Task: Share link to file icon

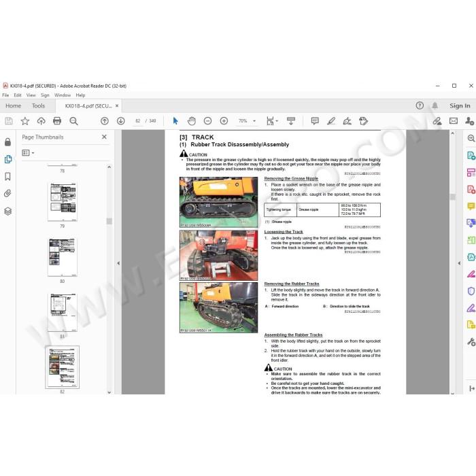Action: point(437,121)
